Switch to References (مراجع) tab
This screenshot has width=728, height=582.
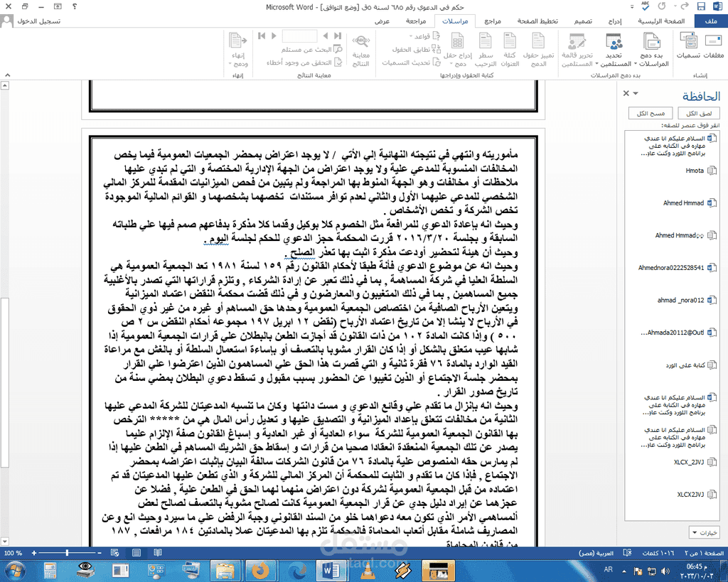[x=493, y=21]
